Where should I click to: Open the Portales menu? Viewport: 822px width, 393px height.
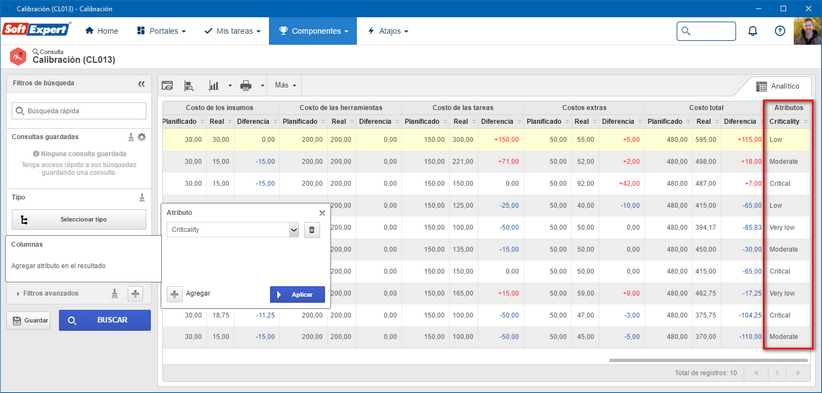(161, 31)
